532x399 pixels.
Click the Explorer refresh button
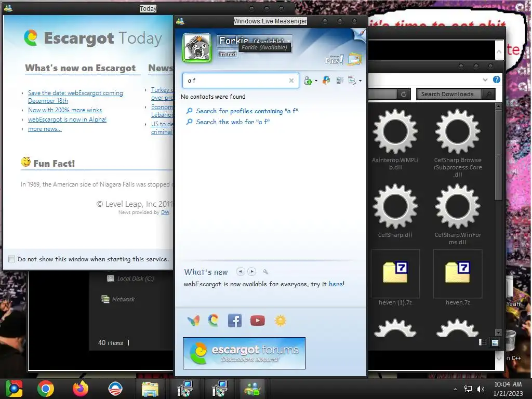click(x=403, y=95)
